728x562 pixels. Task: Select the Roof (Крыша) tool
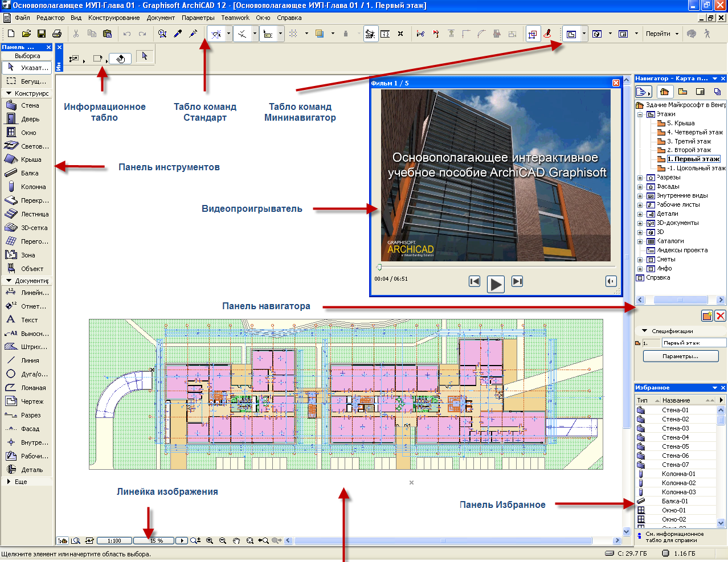coord(27,159)
